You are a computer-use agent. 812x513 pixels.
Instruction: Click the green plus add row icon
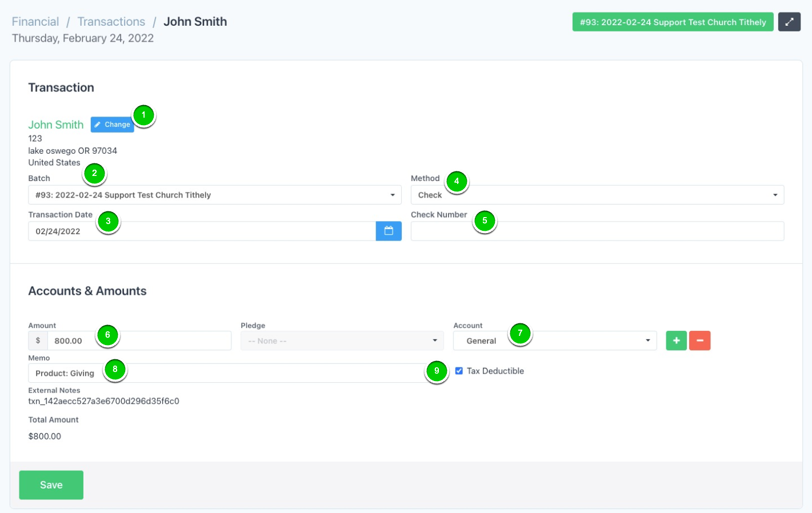coord(676,341)
